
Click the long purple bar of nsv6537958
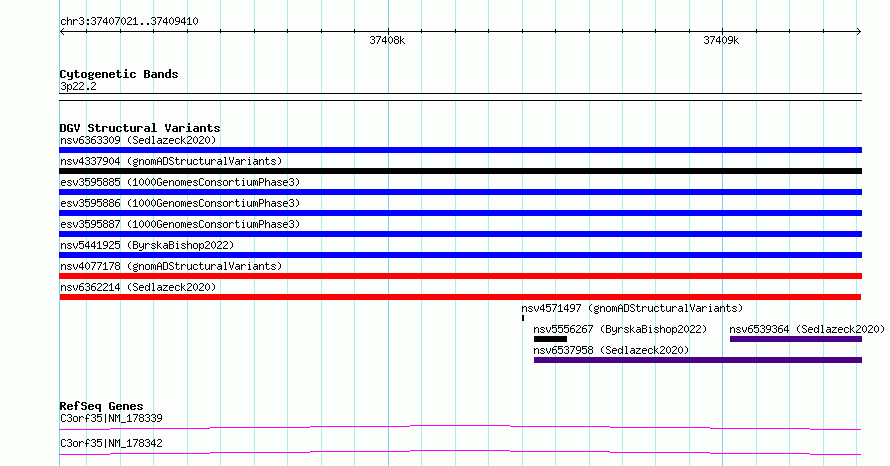(x=698, y=360)
